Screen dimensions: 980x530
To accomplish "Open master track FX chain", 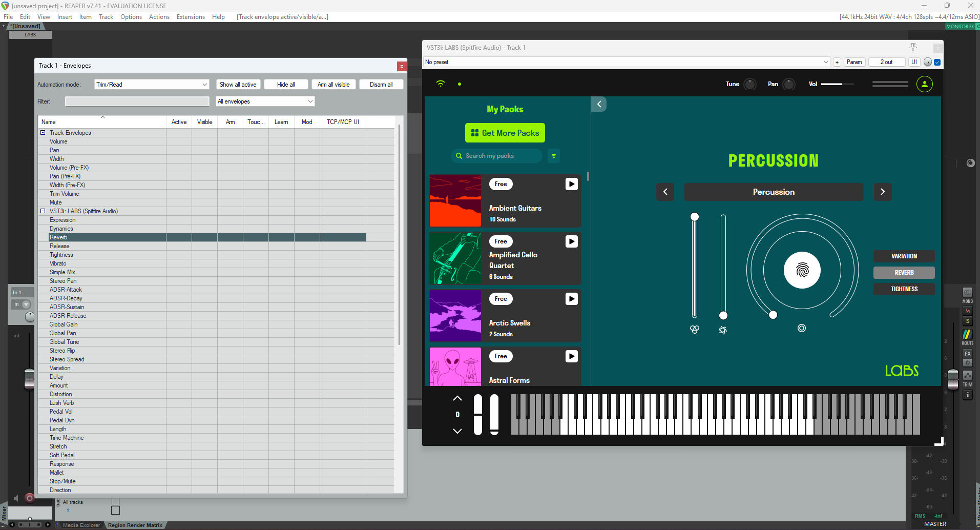I will (968, 354).
